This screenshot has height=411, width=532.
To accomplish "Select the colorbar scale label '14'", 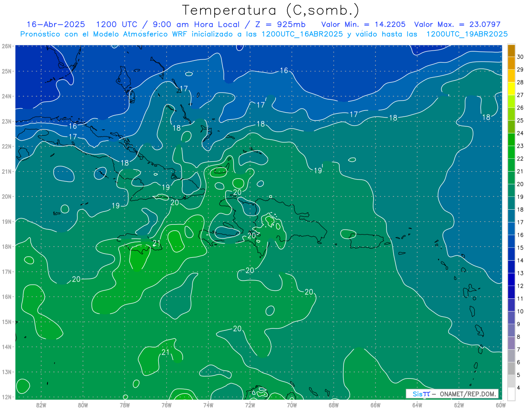I will 520,261.
